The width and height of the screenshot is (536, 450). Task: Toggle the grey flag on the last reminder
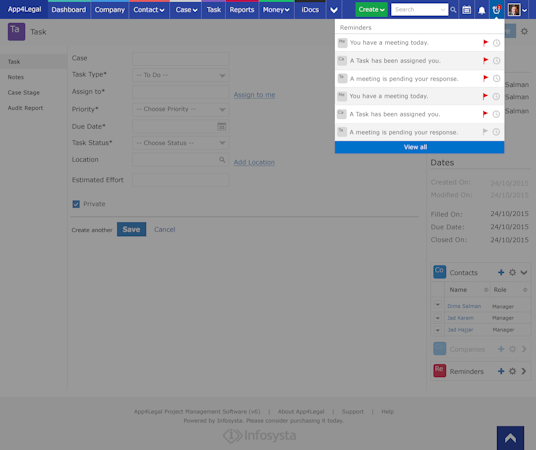[485, 132]
